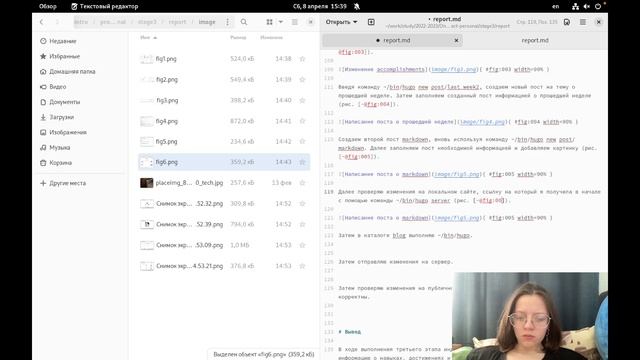640x360 pixels.
Task: Go to Домашняя папка
Action: 67,71
